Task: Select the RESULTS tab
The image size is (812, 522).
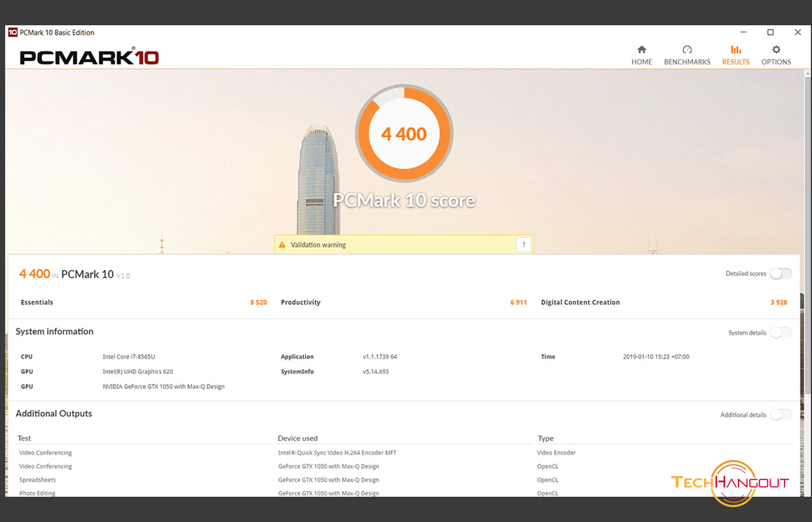Action: pos(736,56)
